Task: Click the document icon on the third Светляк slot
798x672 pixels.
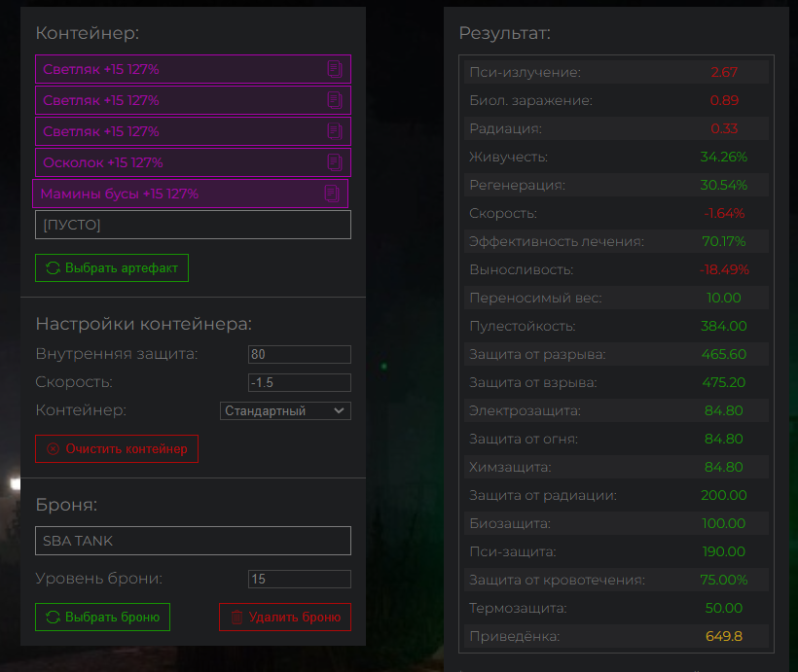Action: pyautogui.click(x=335, y=131)
